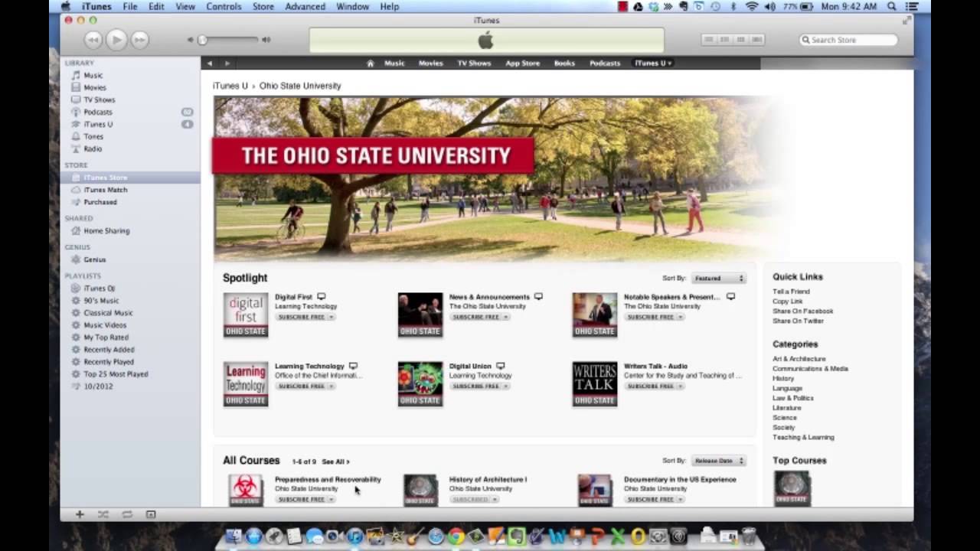Open the Music tab in store navigation
Viewport: 980px width, 551px height.
pos(394,63)
